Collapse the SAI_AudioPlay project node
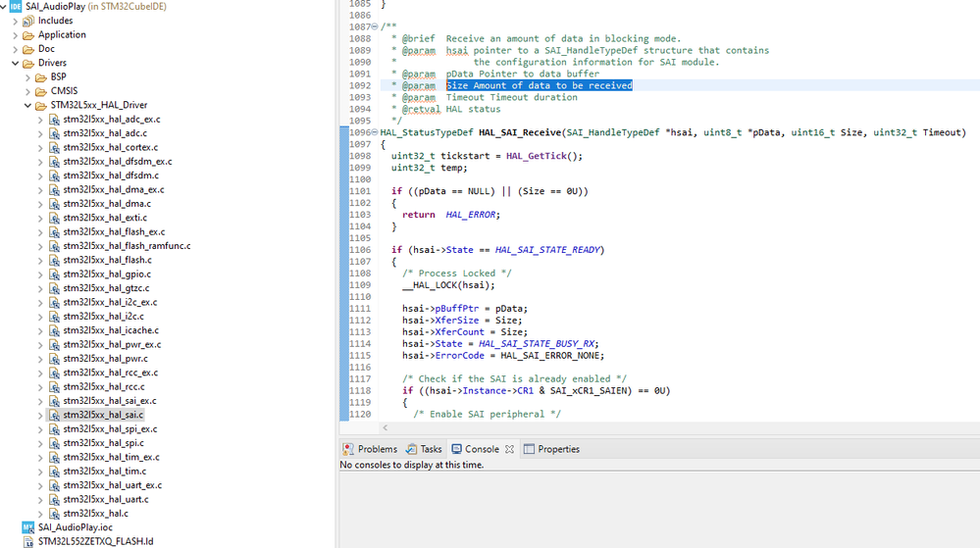This screenshot has width=980, height=548. (x=3, y=6)
